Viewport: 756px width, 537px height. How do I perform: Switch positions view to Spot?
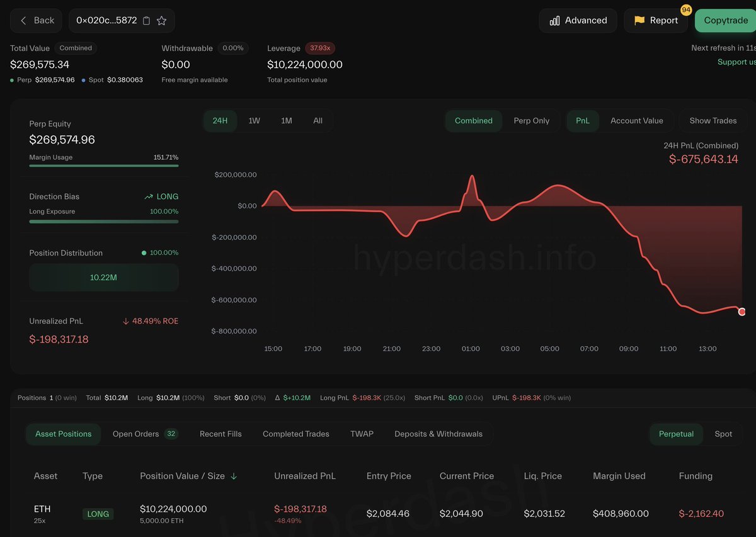point(723,434)
